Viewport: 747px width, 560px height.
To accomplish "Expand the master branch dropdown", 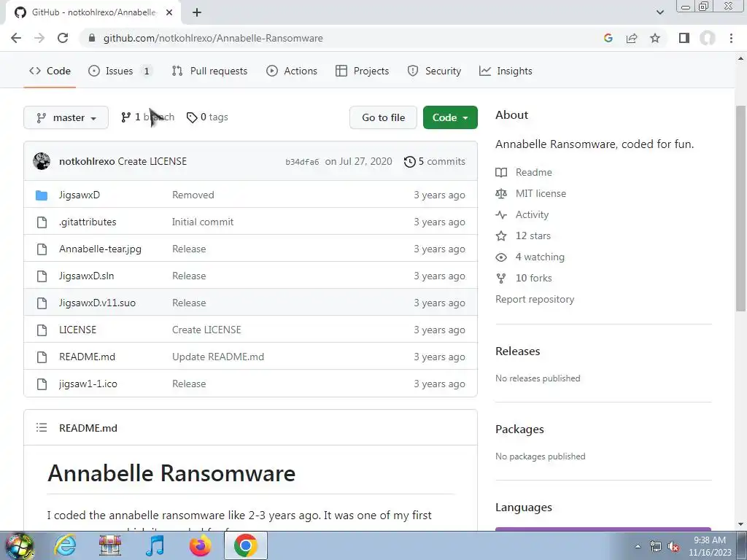I will (66, 117).
